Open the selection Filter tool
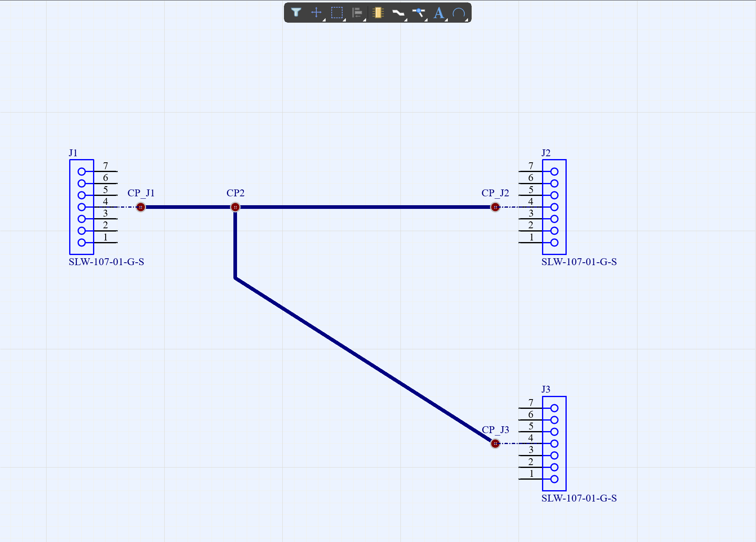This screenshot has height=542, width=756. (x=296, y=13)
